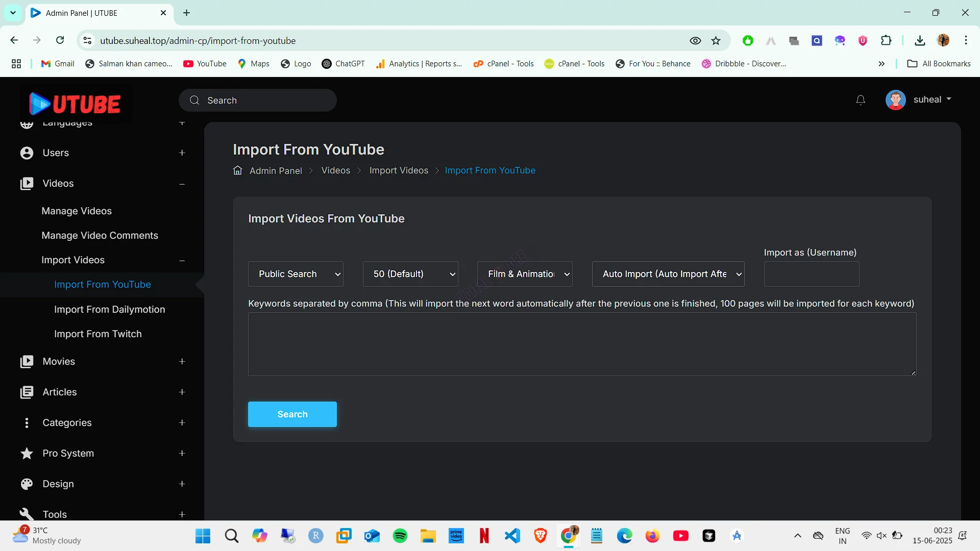The width and height of the screenshot is (980, 551).
Task: Open Firefox from the taskbar
Action: click(x=653, y=536)
